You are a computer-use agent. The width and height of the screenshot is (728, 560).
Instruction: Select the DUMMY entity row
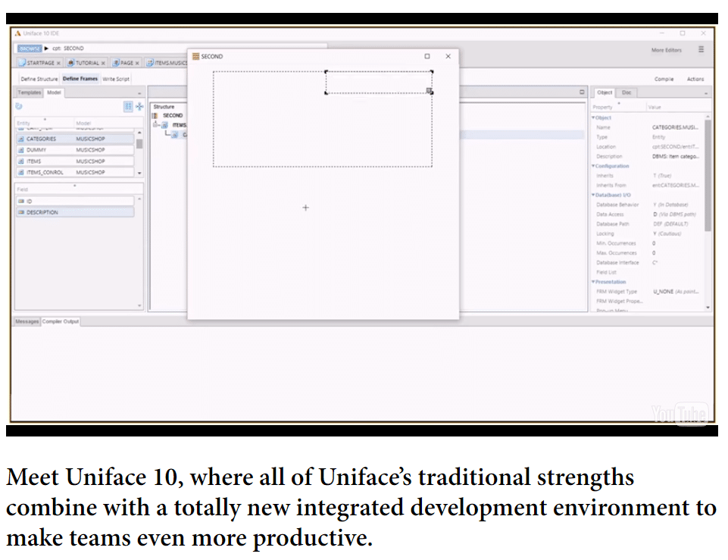pos(75,150)
